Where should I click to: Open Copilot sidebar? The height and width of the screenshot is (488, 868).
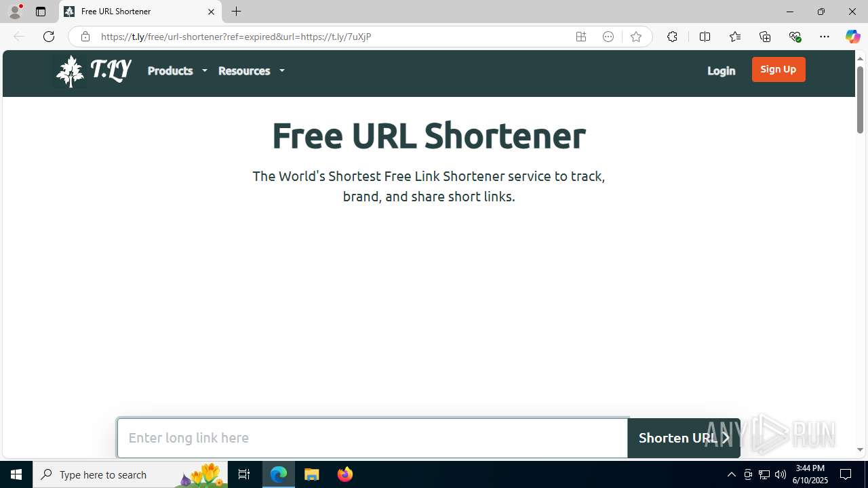852,37
